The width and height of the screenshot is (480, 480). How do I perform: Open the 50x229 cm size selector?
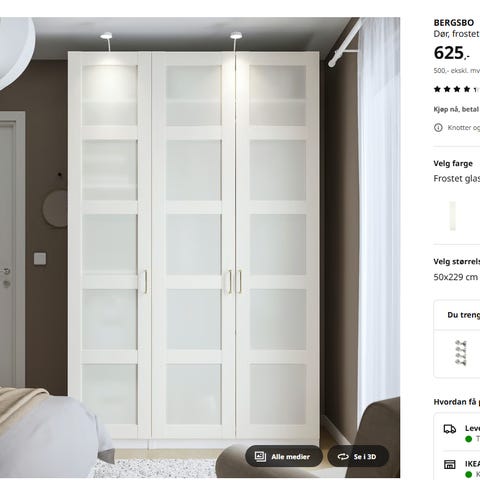456,277
